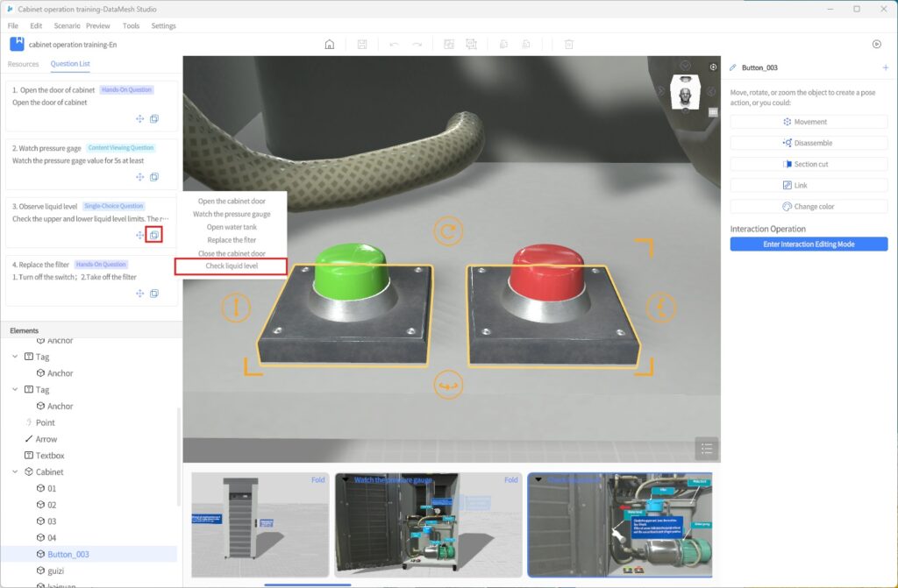The height and width of the screenshot is (588, 898).
Task: Click the link-scene icon on question 4
Action: coord(154,294)
